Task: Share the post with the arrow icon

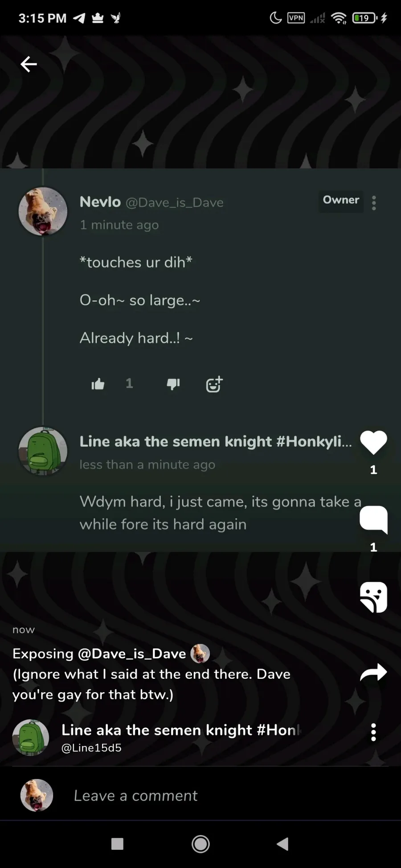Action: [373, 672]
